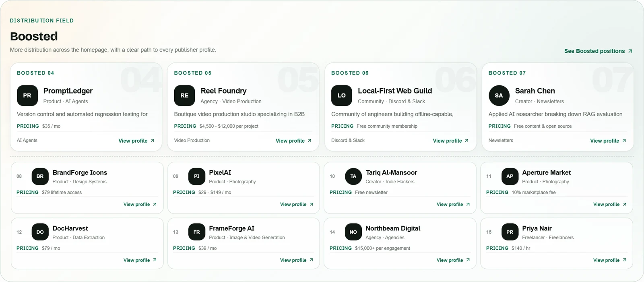This screenshot has width=644, height=282.
Task: Click the Northbeam Digital title
Action: click(393, 228)
